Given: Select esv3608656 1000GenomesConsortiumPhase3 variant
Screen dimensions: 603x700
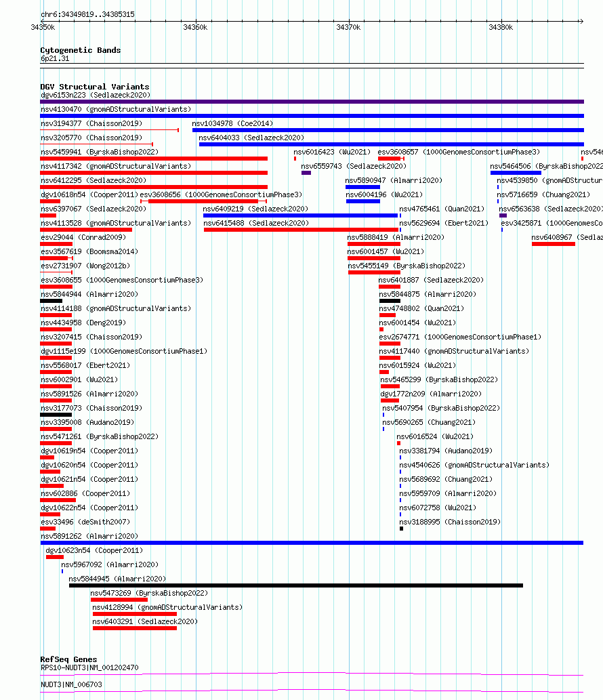Looking at the screenshot, I should pos(221,195).
